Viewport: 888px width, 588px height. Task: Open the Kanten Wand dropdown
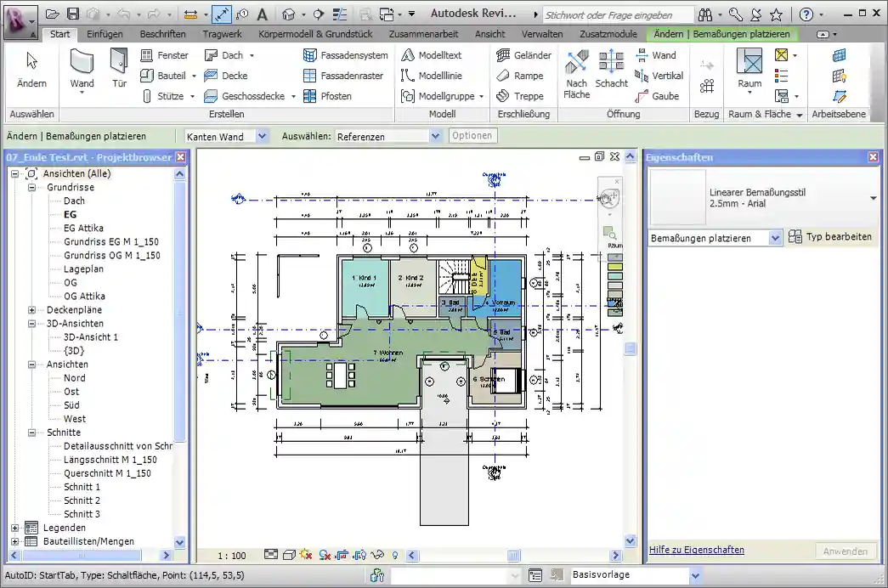click(261, 136)
